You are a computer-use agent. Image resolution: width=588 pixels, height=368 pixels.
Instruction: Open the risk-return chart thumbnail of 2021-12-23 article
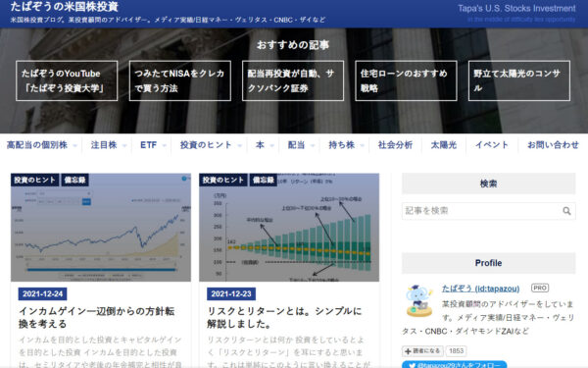point(289,228)
